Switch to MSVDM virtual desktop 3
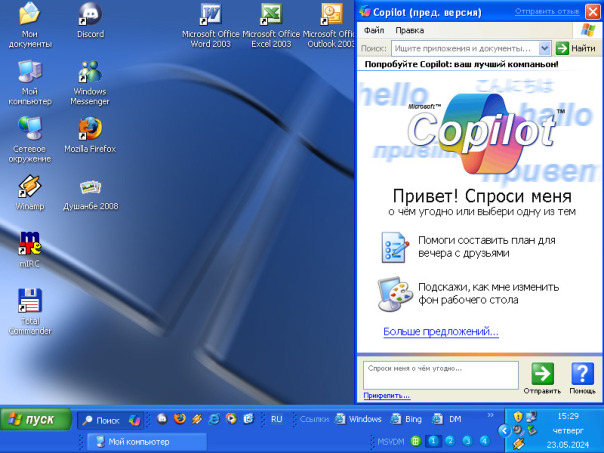This screenshot has height=453, width=604. [x=467, y=441]
